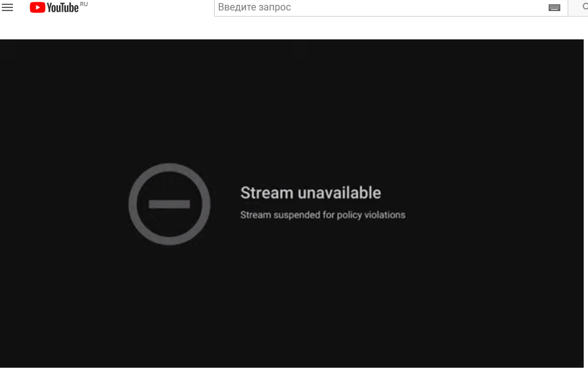Click "Stream suspended for policy violations" message

click(x=322, y=215)
